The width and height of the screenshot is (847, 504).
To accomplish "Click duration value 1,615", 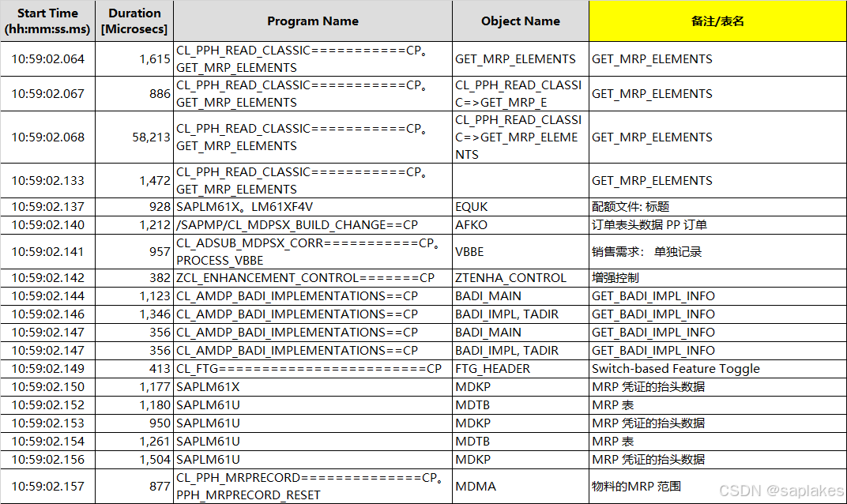I will pyautogui.click(x=155, y=59).
